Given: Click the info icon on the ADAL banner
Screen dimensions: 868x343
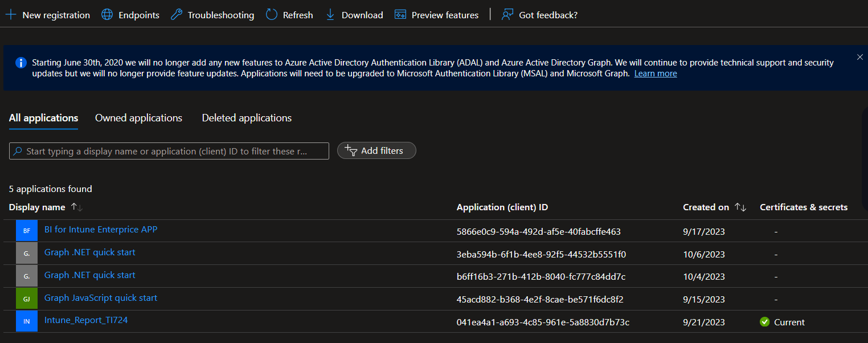Looking at the screenshot, I should (x=21, y=63).
